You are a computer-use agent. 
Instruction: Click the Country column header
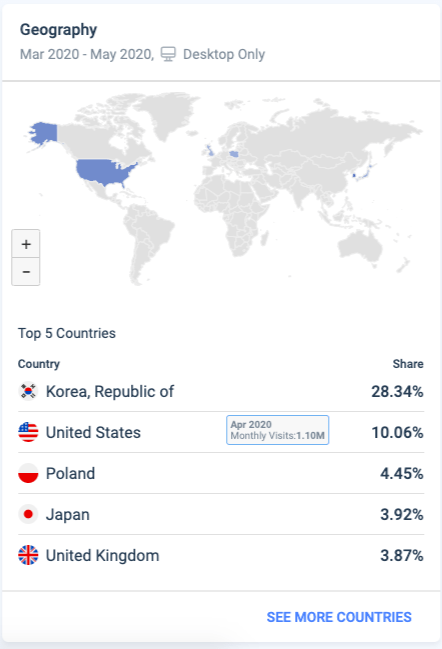click(39, 364)
